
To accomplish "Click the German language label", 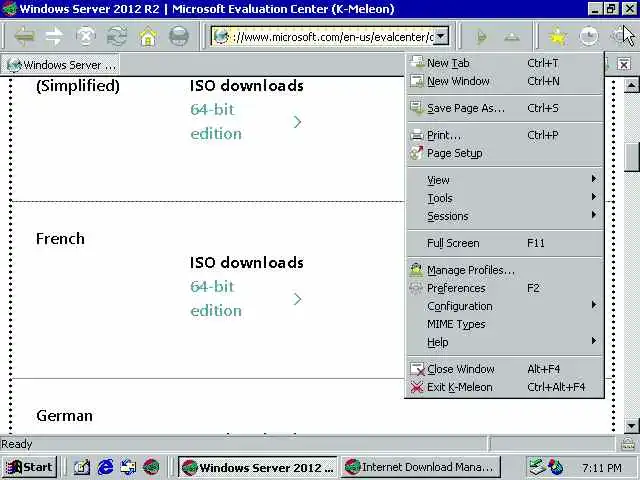I will (64, 416).
